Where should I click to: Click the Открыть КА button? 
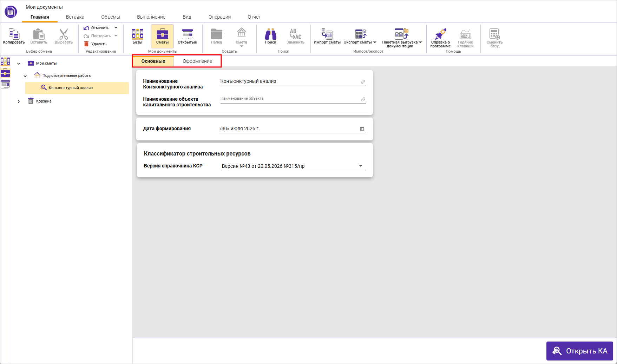tap(579, 351)
